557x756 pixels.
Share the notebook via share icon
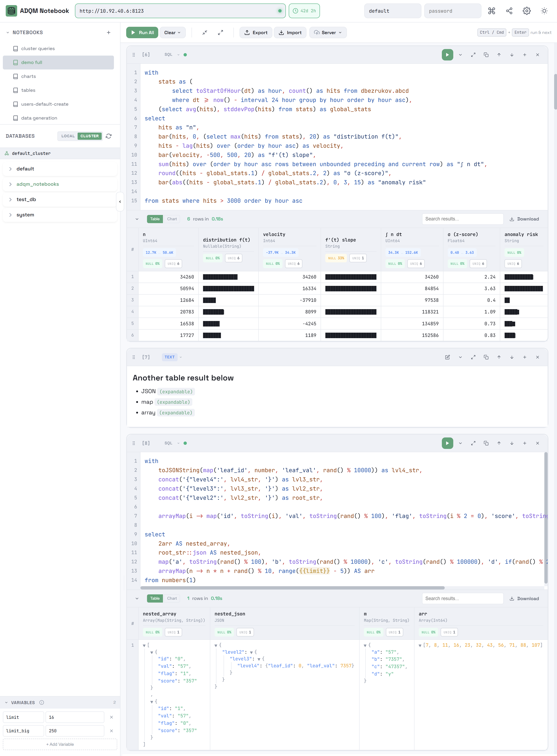(509, 10)
